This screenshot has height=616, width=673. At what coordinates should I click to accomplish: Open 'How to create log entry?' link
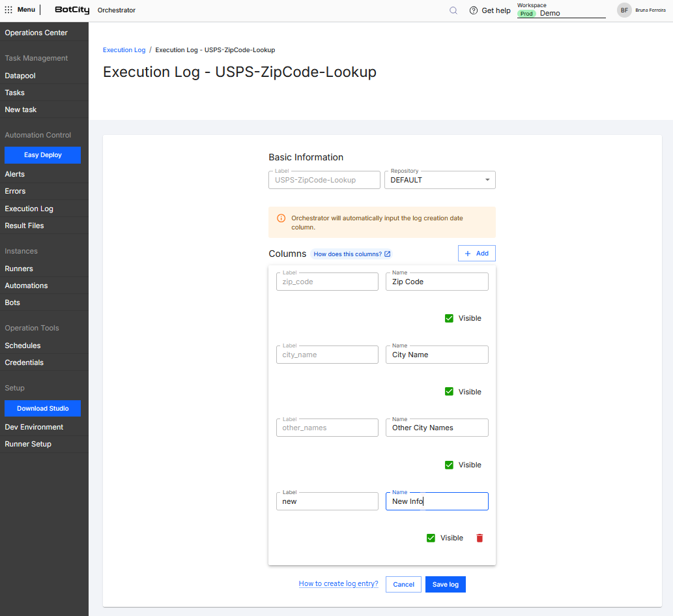pos(338,584)
